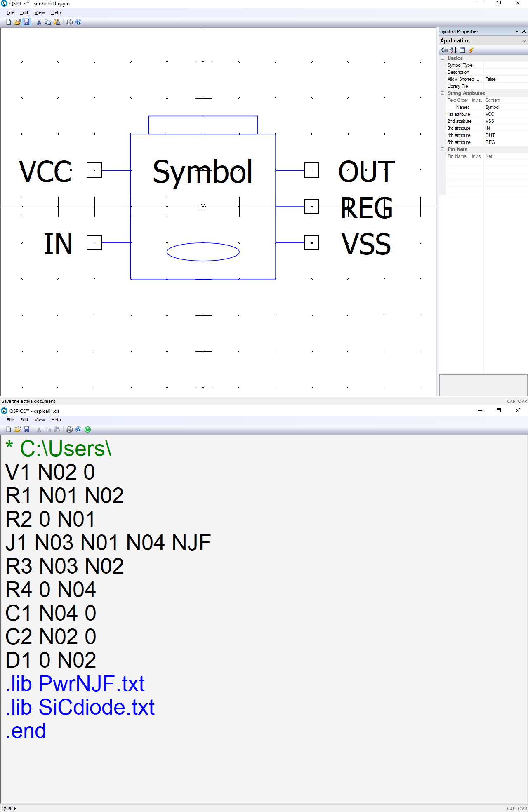This screenshot has width=528, height=812.
Task: Click Open file icon in simbolo01.qsym window
Action: [x=17, y=22]
